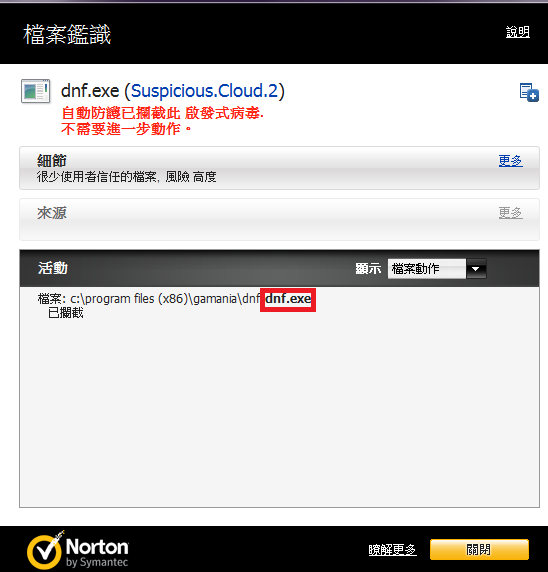Click the red 自動防護已攔截此 warning message

click(163, 113)
